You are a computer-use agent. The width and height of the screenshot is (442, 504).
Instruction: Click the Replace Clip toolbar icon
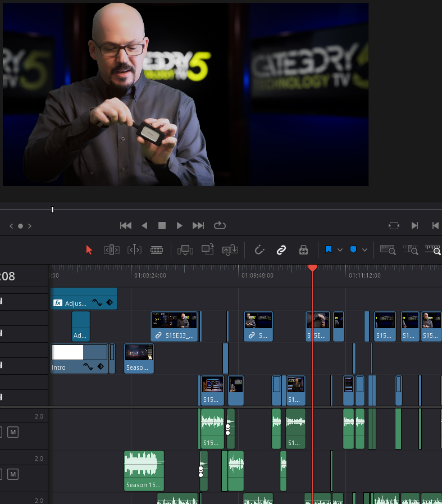pyautogui.click(x=230, y=250)
